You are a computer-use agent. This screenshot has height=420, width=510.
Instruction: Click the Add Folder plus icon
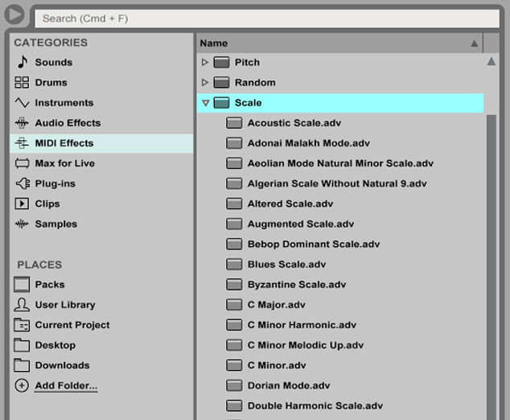pos(22,385)
